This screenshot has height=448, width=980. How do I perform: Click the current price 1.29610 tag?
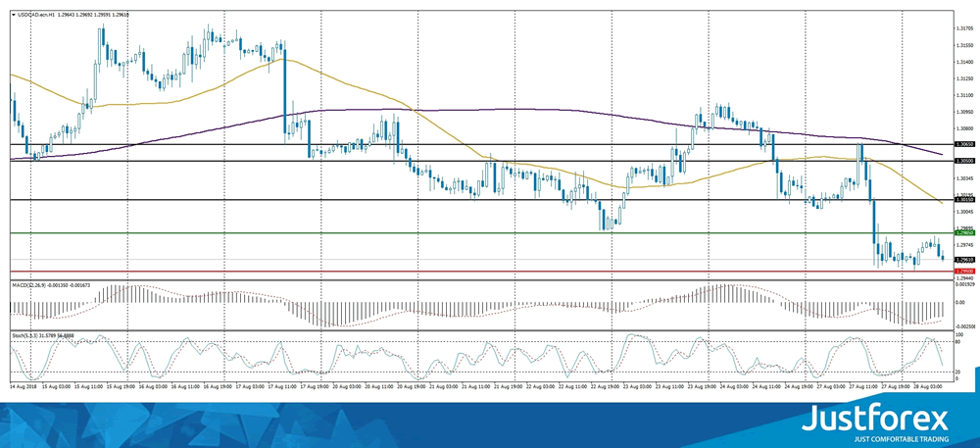click(964, 259)
